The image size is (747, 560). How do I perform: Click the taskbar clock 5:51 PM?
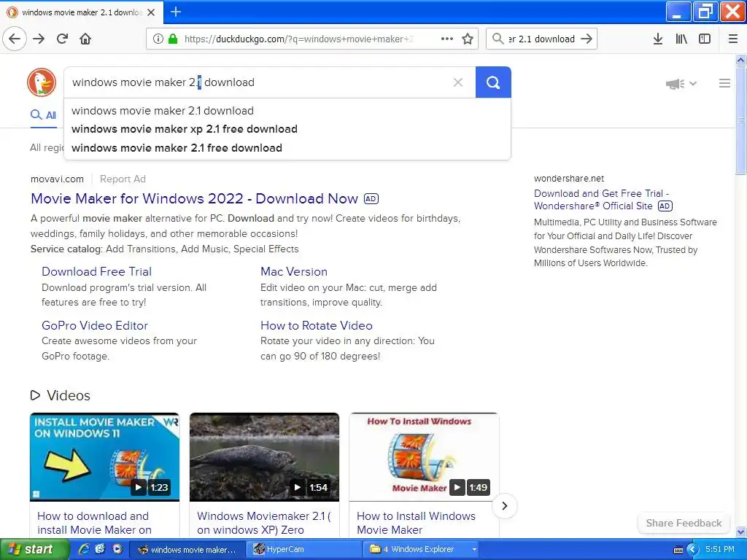(720, 549)
